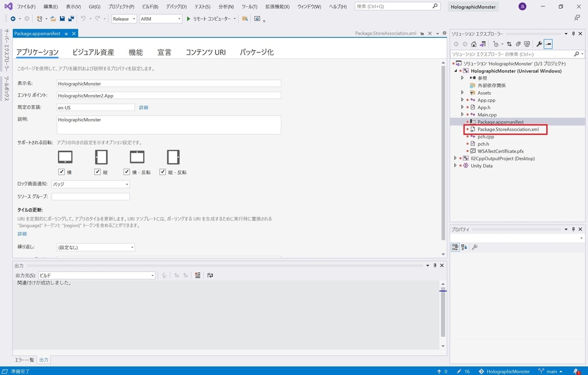Screen dimensions: 588x375
Task: Switch to the ビジュアル資産 tab
Action: point(93,52)
